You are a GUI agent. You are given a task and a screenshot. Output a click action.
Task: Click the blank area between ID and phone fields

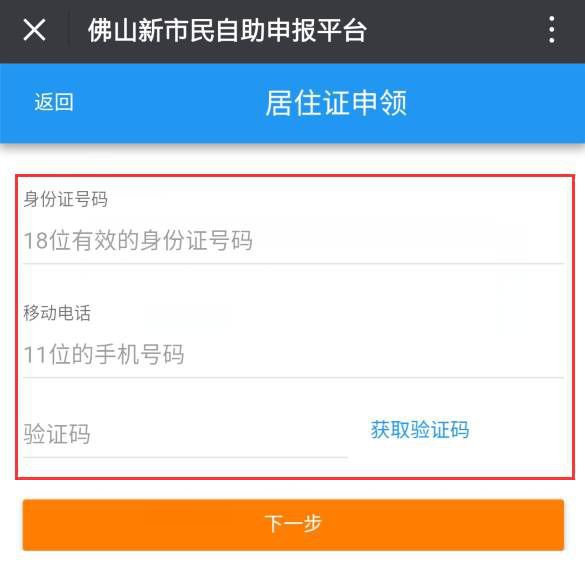click(x=294, y=284)
